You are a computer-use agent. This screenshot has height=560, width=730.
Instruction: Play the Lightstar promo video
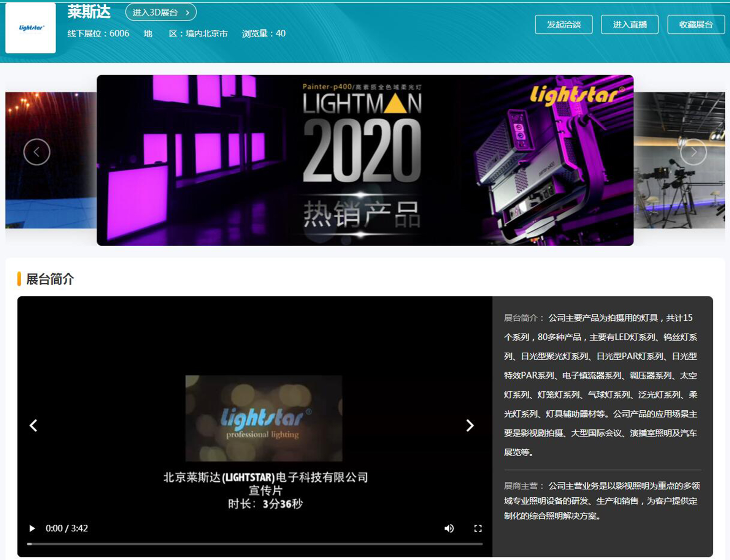click(x=32, y=528)
